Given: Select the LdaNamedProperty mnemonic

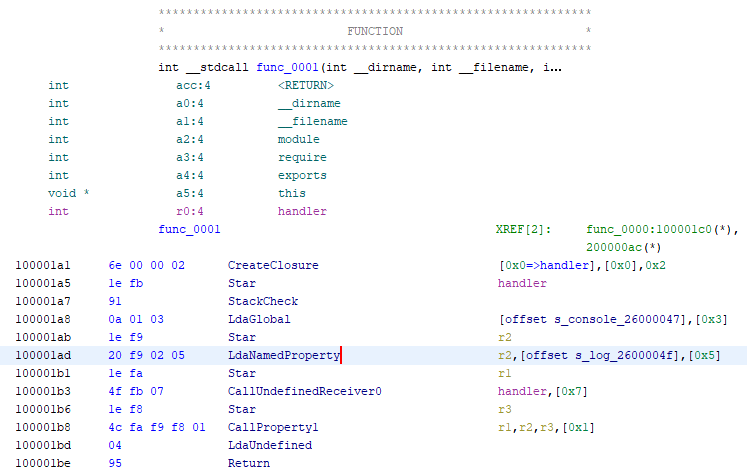Looking at the screenshot, I should coord(284,355).
